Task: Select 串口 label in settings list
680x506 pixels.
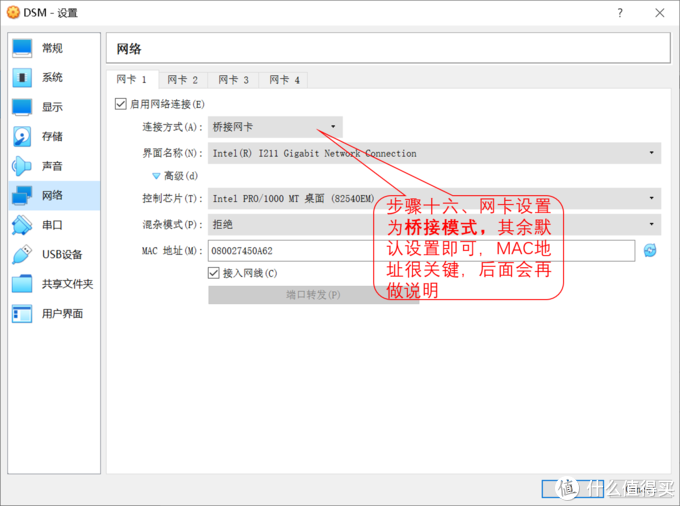Action: tap(52, 225)
